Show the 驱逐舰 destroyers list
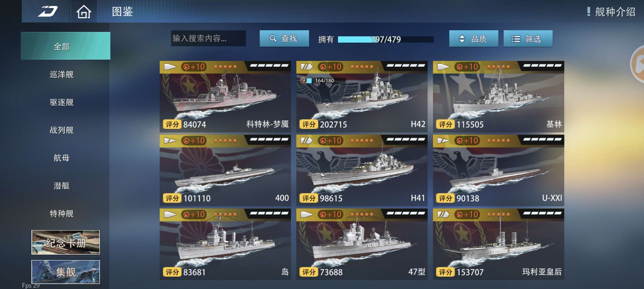The image size is (644, 289). pos(62,102)
